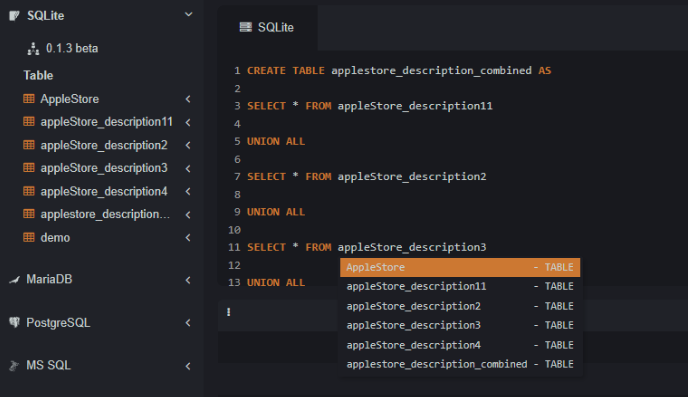The width and height of the screenshot is (688, 397).
Task: Click the exclamation info icon below editor
Action: [x=229, y=312]
